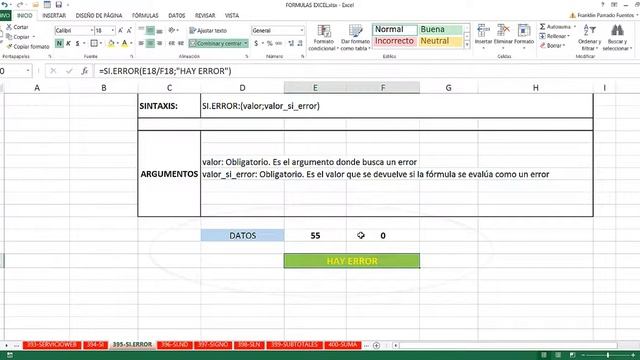Toggle align text left
Viewport: 640px width, 360px height.
(141, 43)
